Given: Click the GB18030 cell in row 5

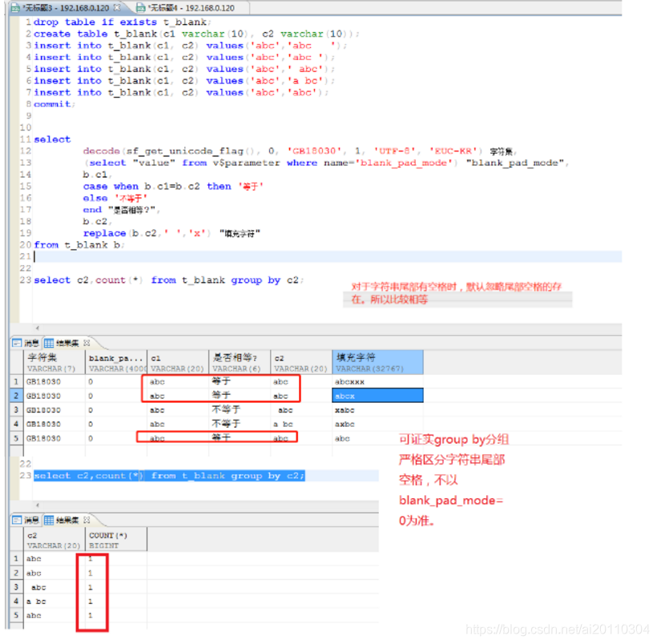Looking at the screenshot, I should pyautogui.click(x=54, y=438).
